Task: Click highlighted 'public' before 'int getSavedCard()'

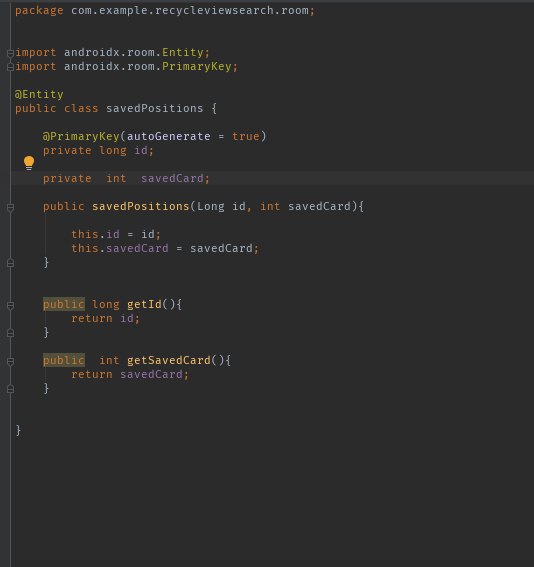Action: click(64, 361)
